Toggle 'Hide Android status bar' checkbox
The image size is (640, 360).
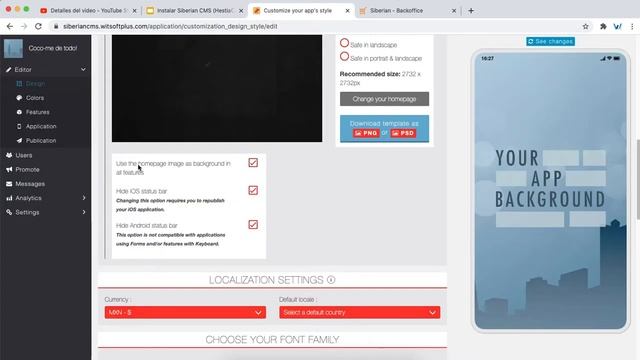[x=253, y=225]
